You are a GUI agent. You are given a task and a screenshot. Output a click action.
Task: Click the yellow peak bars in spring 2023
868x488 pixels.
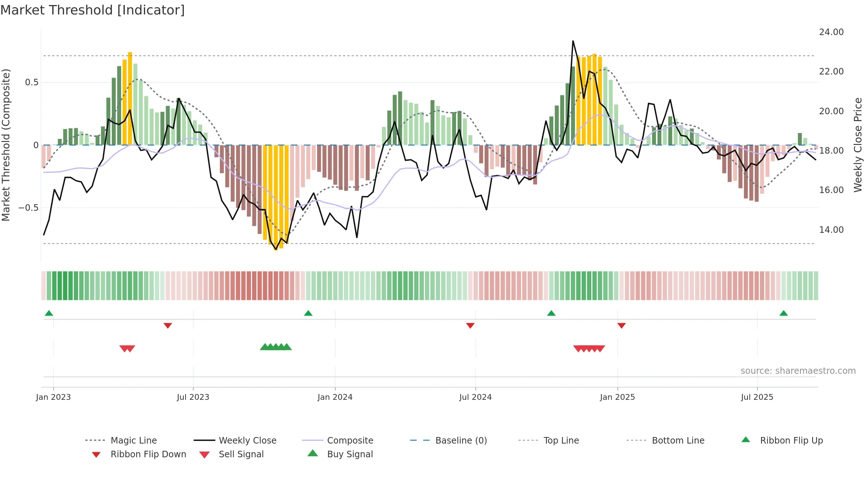click(127, 98)
